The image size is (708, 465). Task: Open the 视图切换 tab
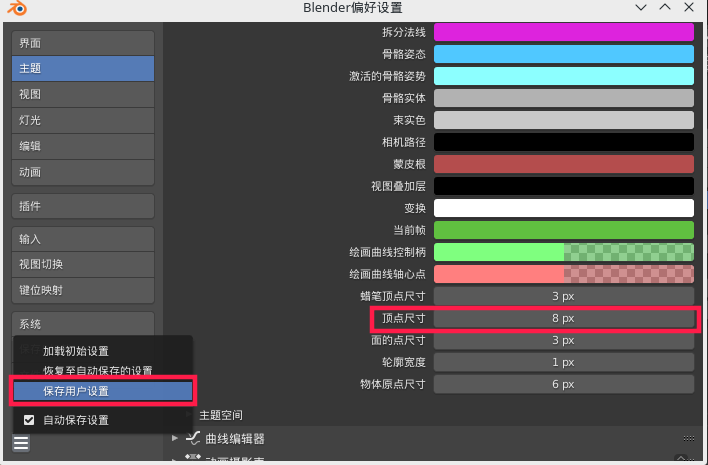(83, 265)
